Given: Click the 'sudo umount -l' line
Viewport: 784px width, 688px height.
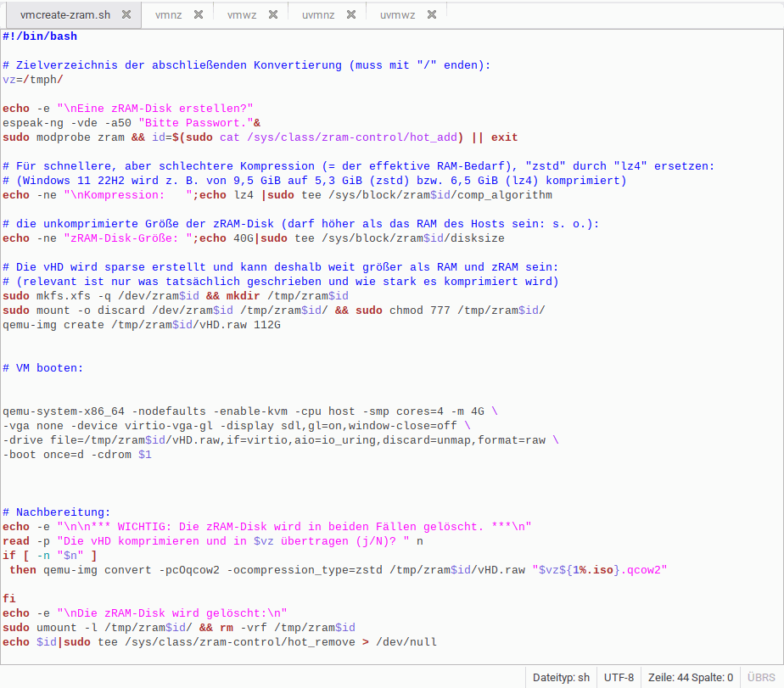Looking at the screenshot, I should [179, 628].
